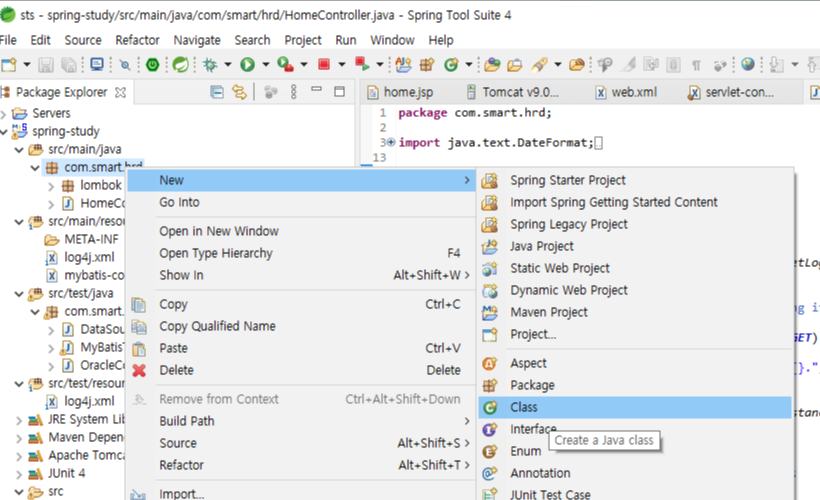This screenshot has width=820, height=500.
Task: Open the Window menu
Action: pyautogui.click(x=392, y=40)
